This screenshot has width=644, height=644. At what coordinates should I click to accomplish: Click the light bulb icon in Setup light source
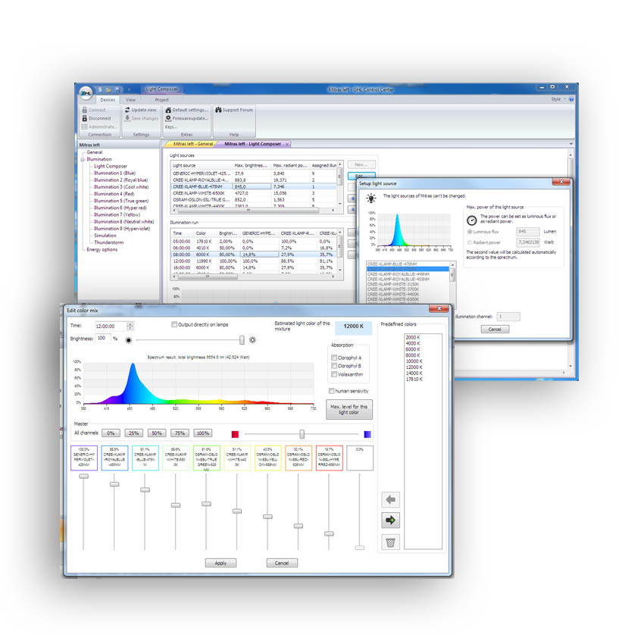[x=371, y=199]
